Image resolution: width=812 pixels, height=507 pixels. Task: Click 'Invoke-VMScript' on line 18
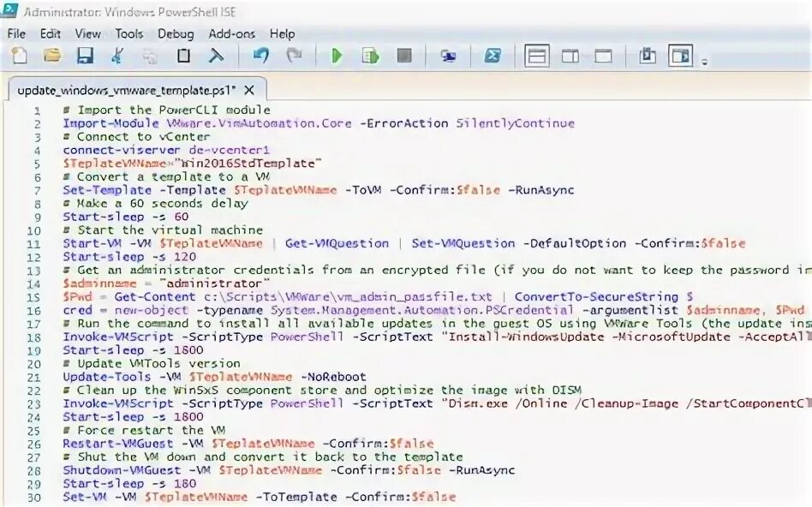(x=118, y=337)
